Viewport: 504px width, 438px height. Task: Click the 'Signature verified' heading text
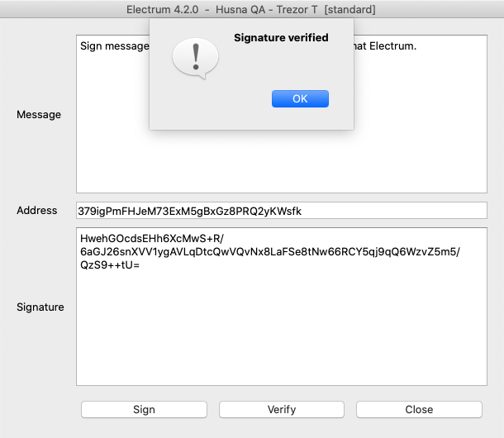click(281, 38)
